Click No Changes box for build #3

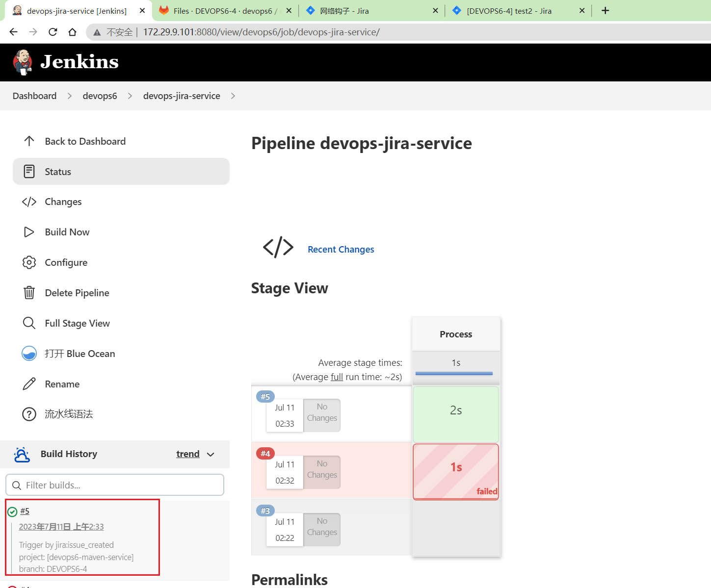[x=322, y=530]
